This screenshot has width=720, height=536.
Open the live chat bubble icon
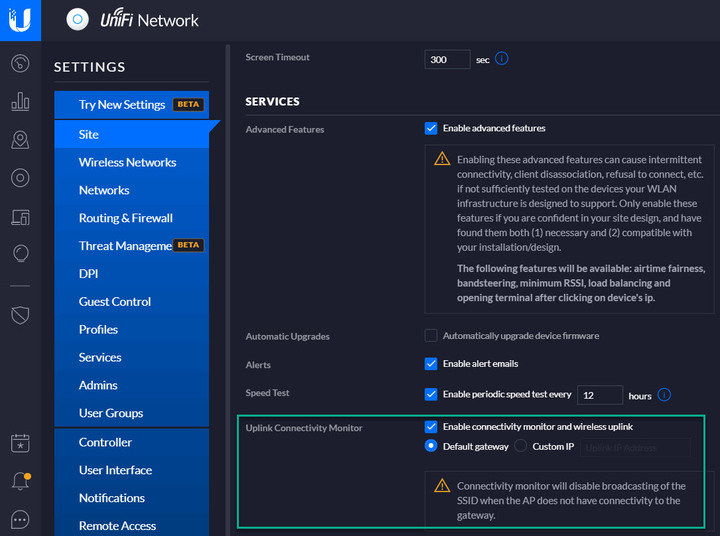pos(20,520)
